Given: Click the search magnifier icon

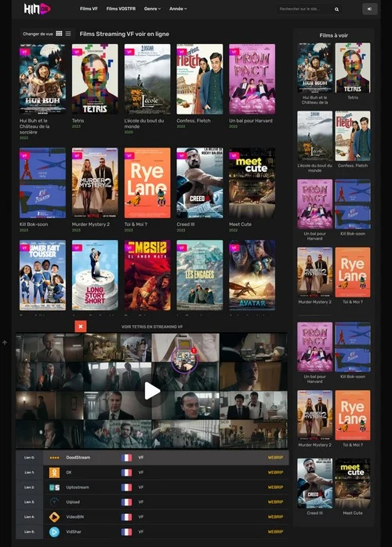Looking at the screenshot, I should click(336, 9).
